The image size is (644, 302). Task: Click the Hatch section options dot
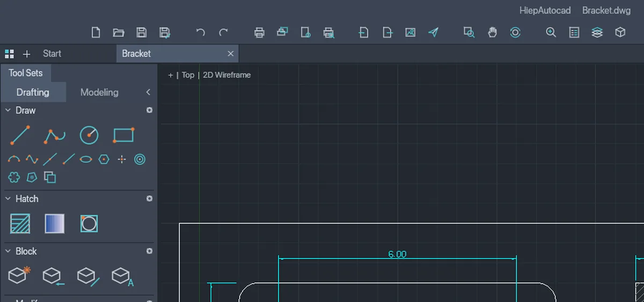coord(149,198)
